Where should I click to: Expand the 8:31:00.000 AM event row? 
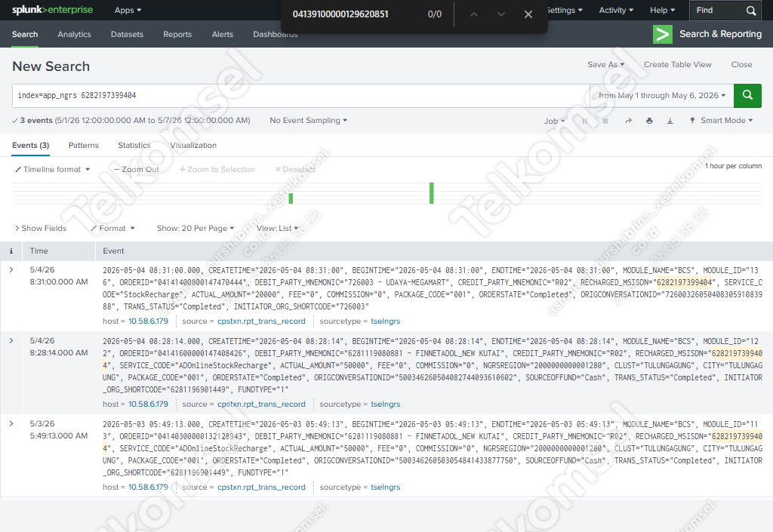[11, 270]
